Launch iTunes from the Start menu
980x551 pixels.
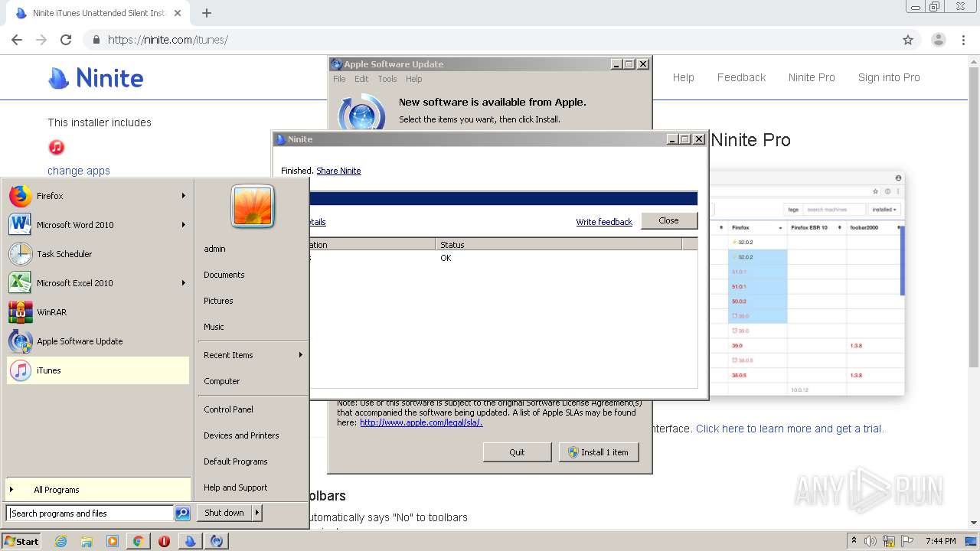point(97,370)
